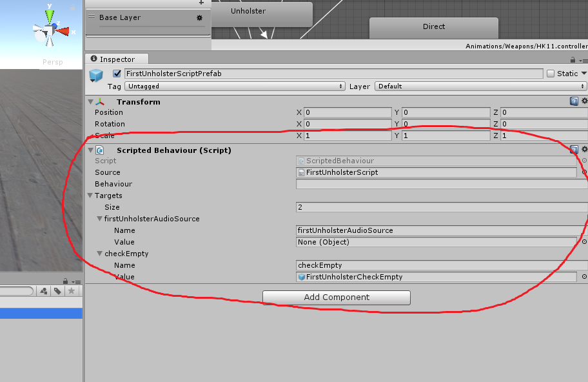588x382 pixels.
Task: Click the GameObject cube icon in Inspector
Action: pos(96,75)
